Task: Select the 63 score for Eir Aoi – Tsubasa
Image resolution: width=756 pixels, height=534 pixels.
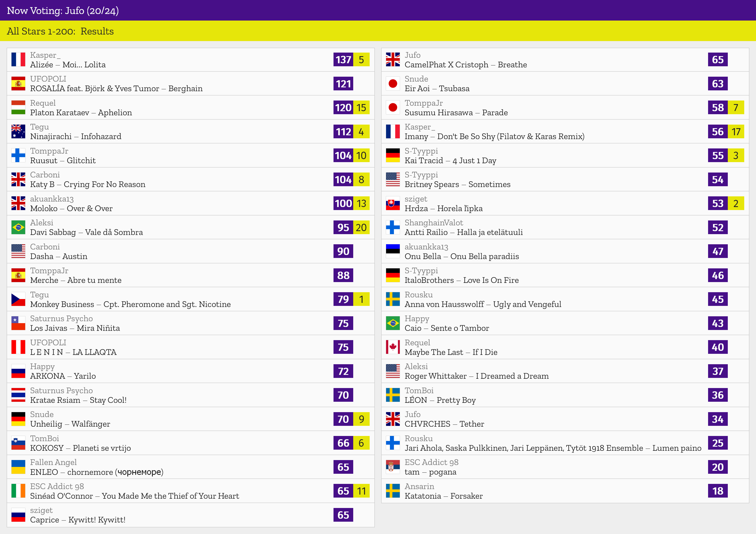Action: coord(718,84)
